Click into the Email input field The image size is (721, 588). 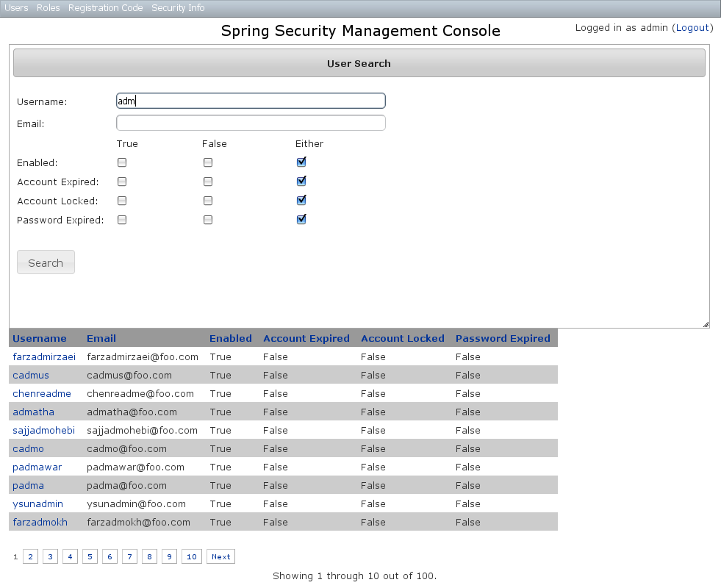[251, 123]
